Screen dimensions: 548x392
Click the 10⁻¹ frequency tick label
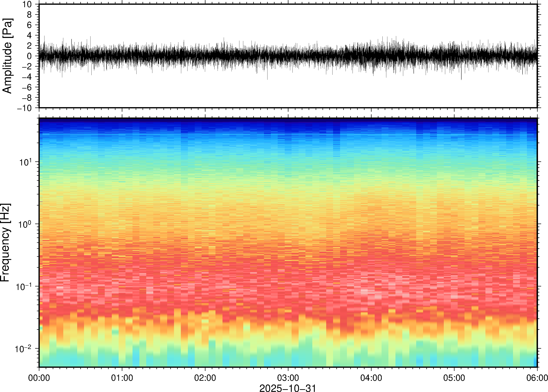pos(24,286)
